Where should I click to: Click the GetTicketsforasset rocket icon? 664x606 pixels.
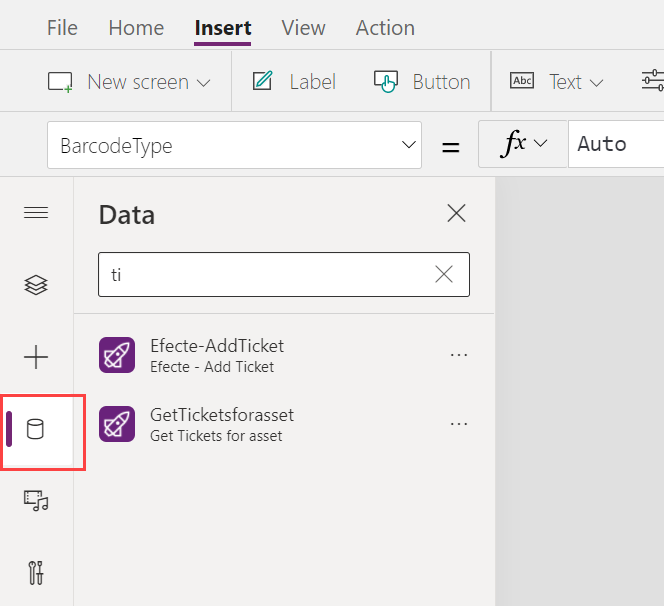117,424
